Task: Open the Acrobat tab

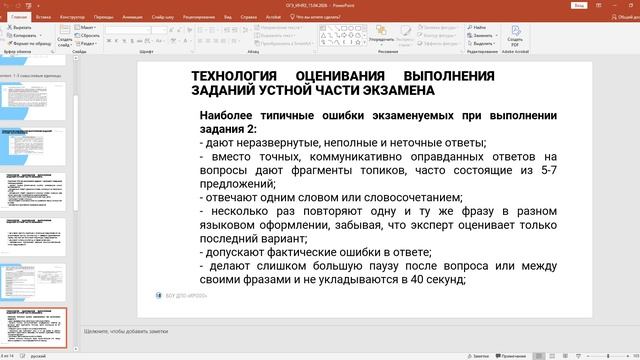Action: coord(273,17)
